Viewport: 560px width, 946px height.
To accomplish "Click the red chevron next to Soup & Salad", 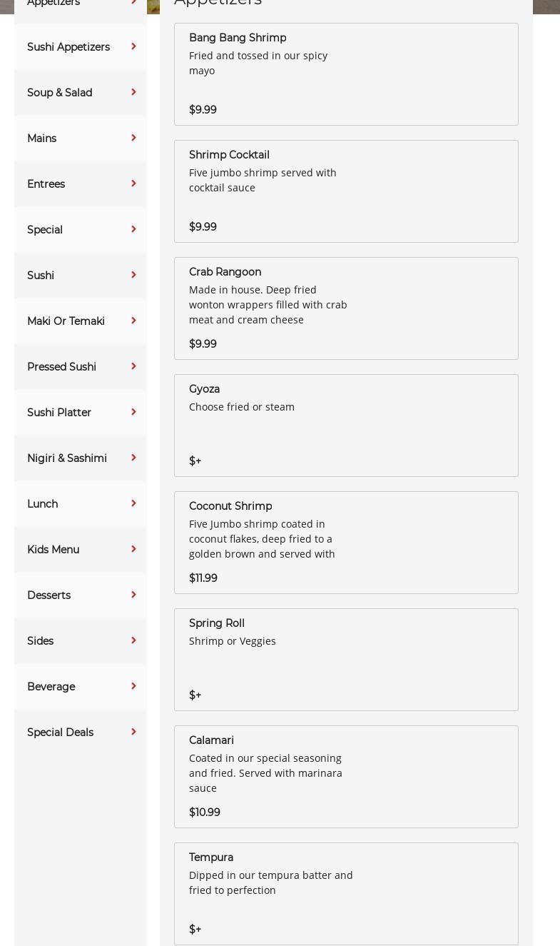I will (x=133, y=92).
